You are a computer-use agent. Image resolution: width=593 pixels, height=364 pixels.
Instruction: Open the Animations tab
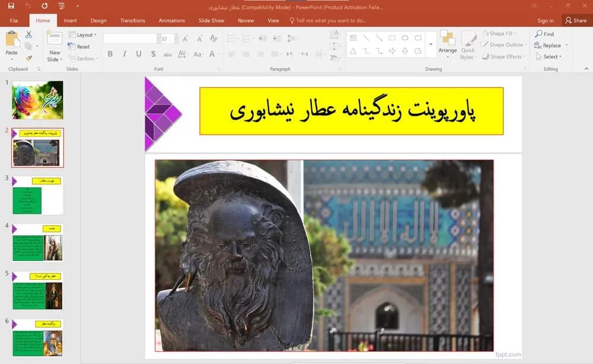point(172,20)
